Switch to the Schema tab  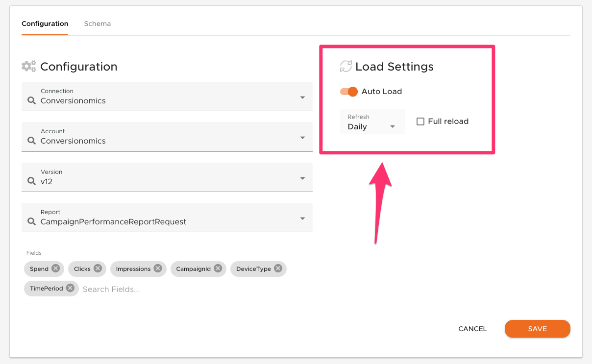97,24
